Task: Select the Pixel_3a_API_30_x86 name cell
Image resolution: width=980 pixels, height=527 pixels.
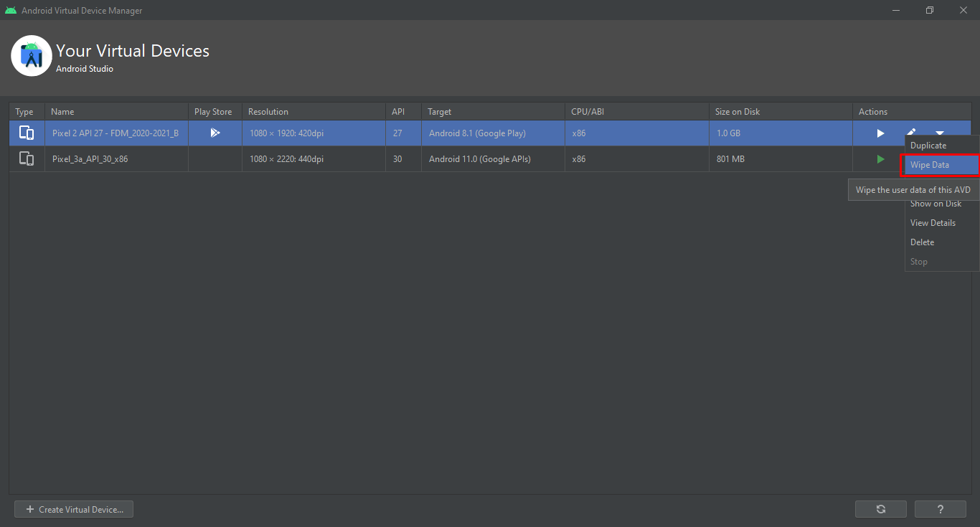Action: [x=117, y=159]
